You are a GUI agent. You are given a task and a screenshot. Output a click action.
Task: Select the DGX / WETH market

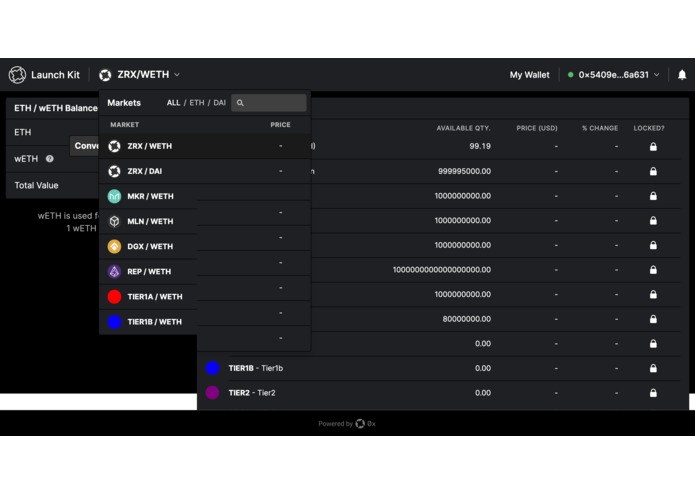pyautogui.click(x=205, y=246)
